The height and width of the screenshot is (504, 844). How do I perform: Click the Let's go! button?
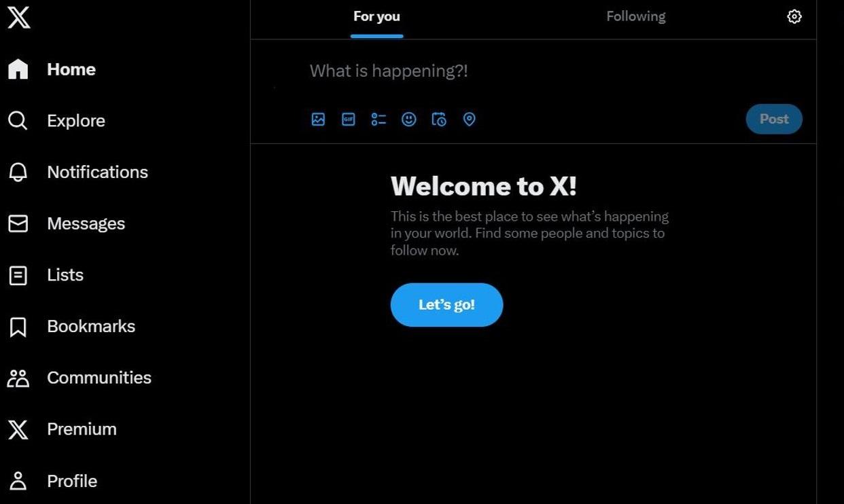point(446,305)
